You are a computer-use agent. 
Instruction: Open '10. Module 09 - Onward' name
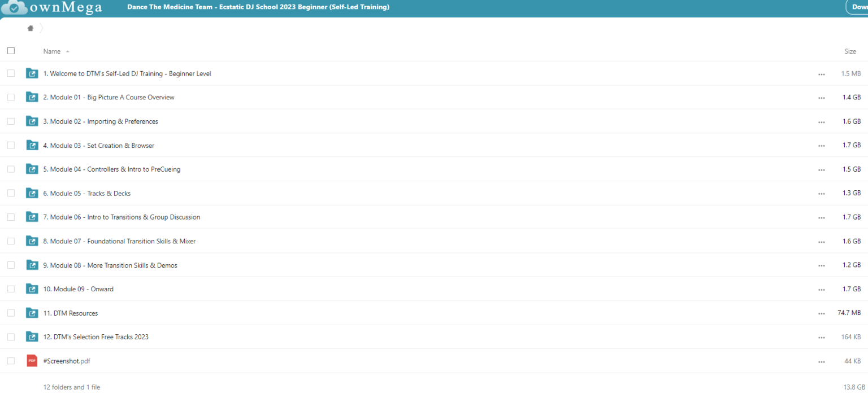(79, 289)
